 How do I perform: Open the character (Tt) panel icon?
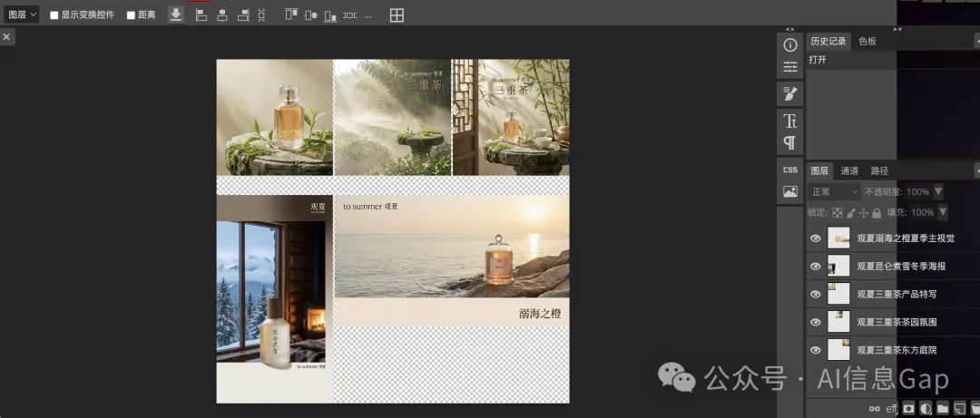tap(790, 121)
